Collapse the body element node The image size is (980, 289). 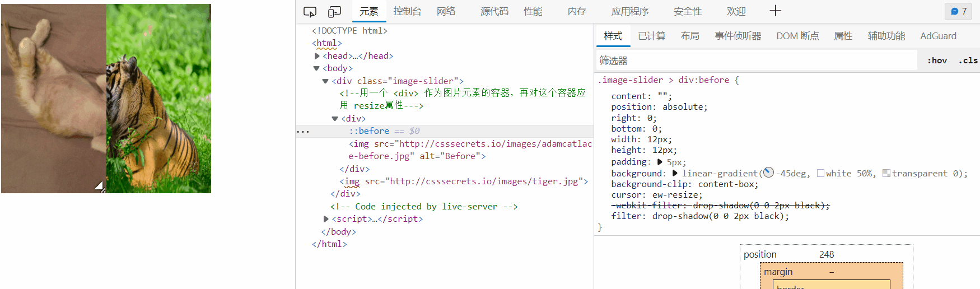click(316, 68)
